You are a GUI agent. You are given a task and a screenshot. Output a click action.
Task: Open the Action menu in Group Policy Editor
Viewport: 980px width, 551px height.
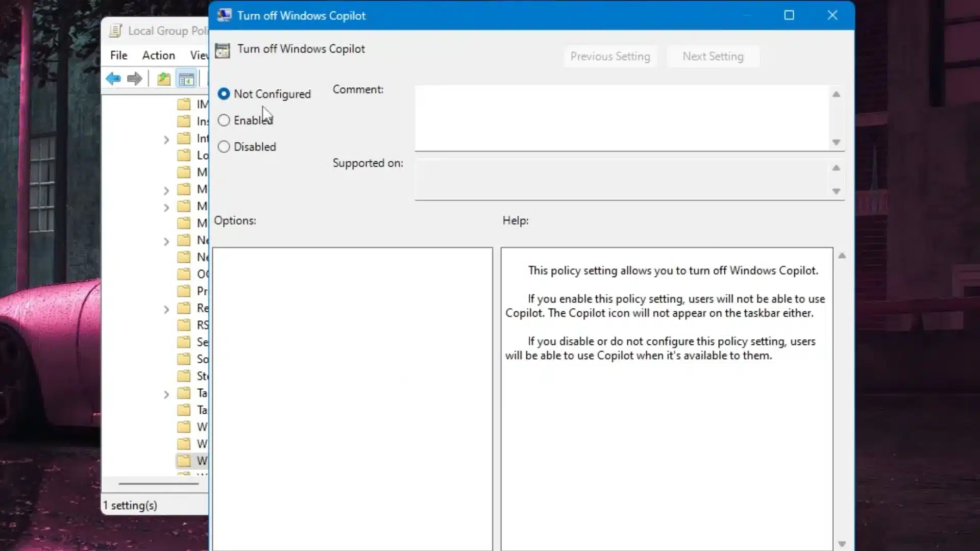click(158, 55)
